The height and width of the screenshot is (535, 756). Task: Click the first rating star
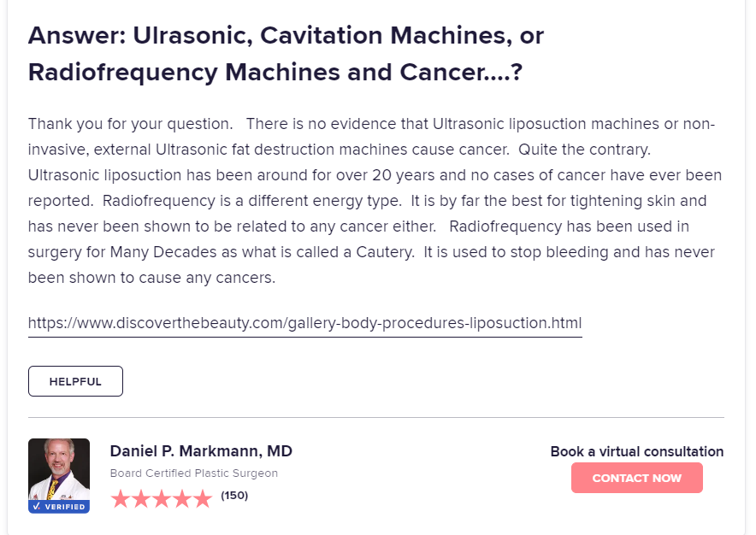tap(121, 499)
